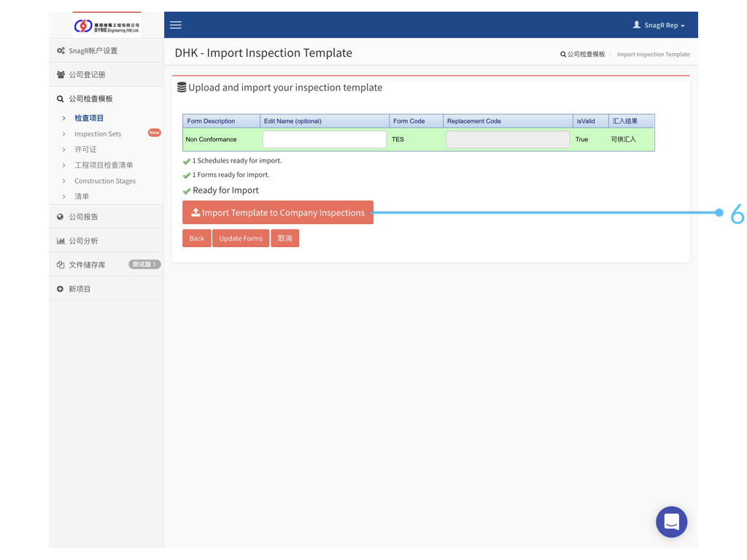Click the Edit Name optional input field
This screenshot has height=560, width=747.
[x=325, y=139]
